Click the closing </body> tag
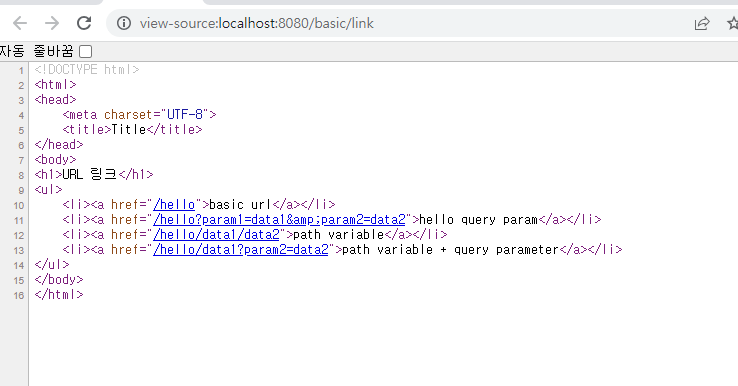 click(59, 280)
